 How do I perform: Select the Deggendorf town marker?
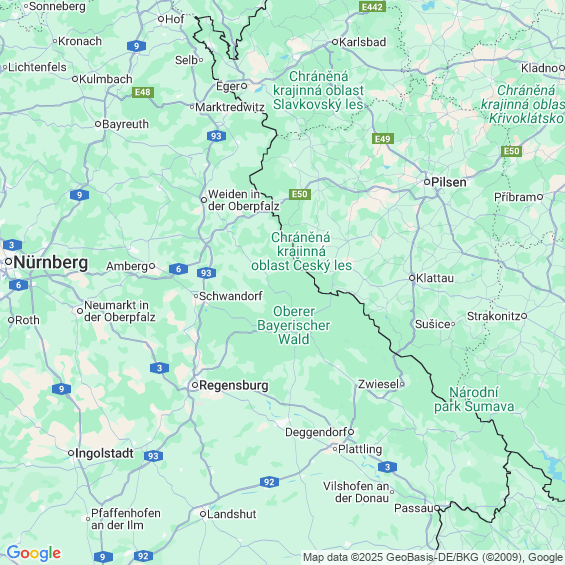tap(351, 432)
